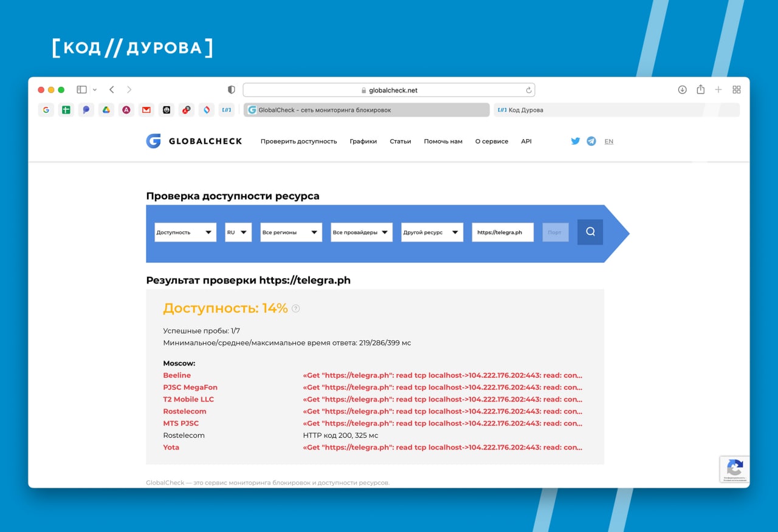Reload the page with the refresh icon
This screenshot has width=778, height=532.
[x=529, y=90]
